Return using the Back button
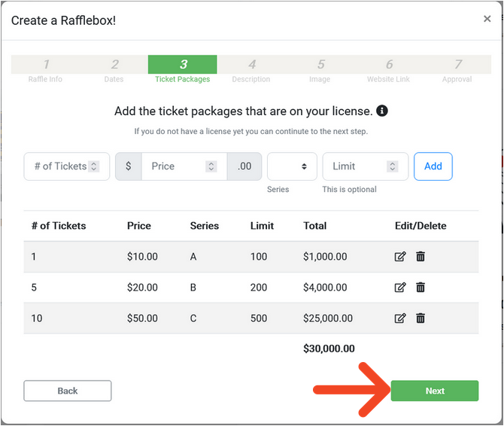 [68, 391]
